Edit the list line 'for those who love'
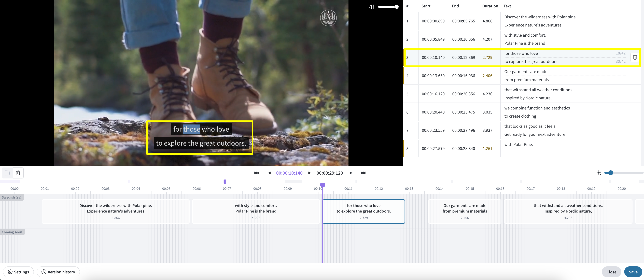The height and width of the screenshot is (280, 644). pos(521,53)
